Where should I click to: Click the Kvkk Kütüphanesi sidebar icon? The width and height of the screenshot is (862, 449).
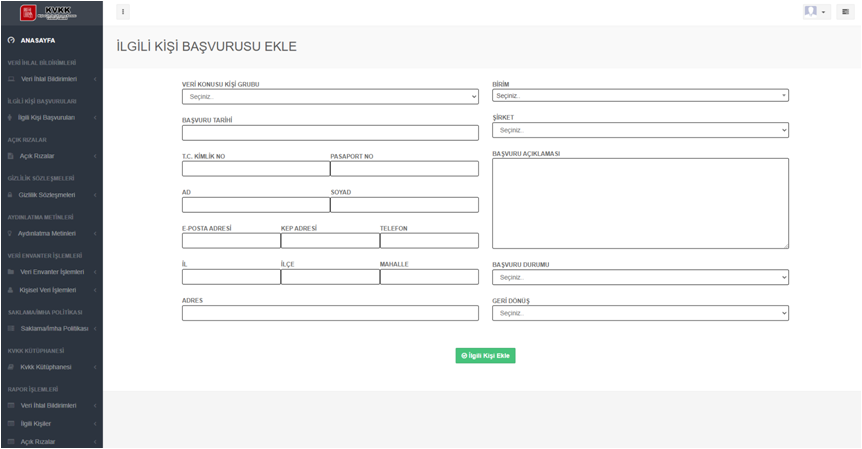[x=11, y=367]
